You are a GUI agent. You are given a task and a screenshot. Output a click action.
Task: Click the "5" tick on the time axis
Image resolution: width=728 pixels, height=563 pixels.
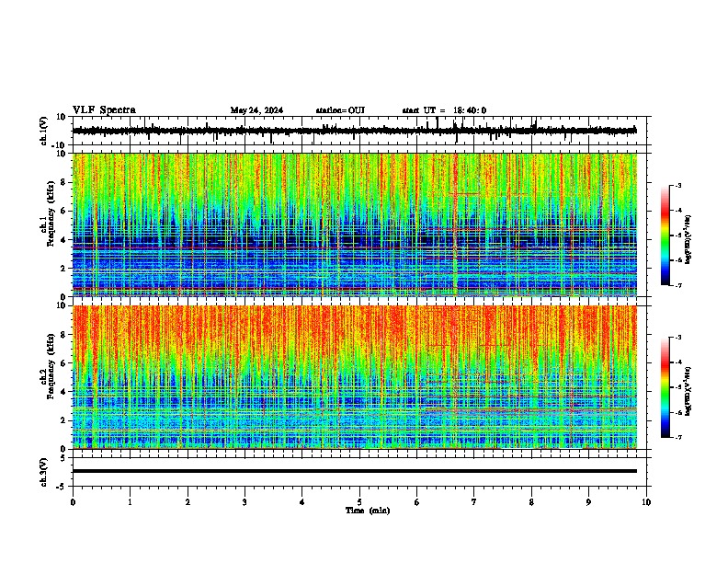tap(359, 502)
